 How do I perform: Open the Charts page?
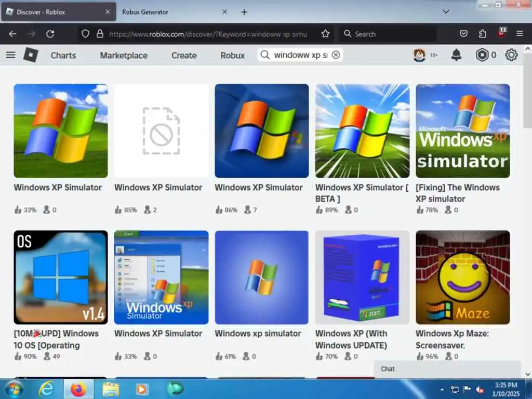[x=63, y=55]
